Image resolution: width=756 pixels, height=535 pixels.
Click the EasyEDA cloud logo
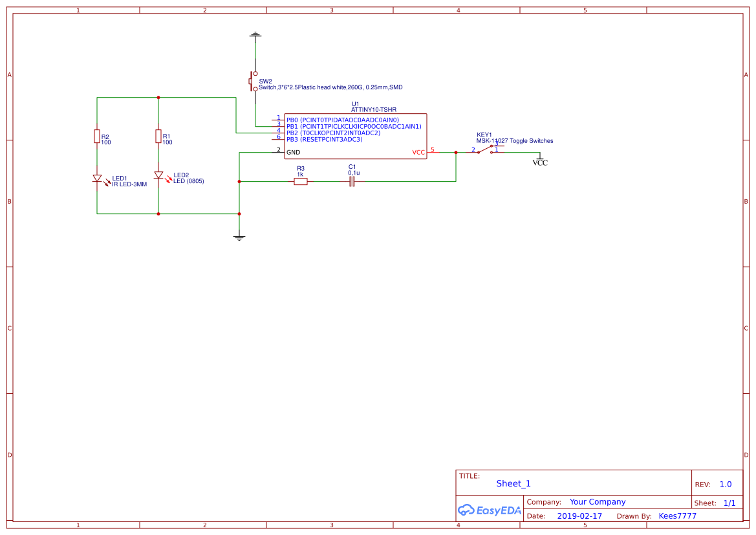coord(490,510)
